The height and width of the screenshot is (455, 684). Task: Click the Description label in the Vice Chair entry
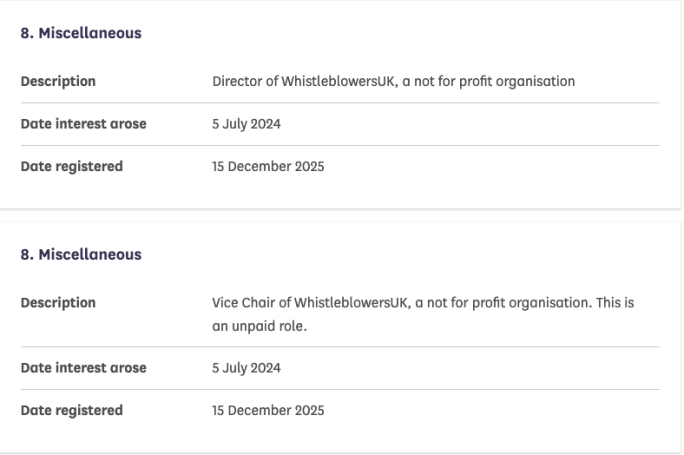coord(59,302)
